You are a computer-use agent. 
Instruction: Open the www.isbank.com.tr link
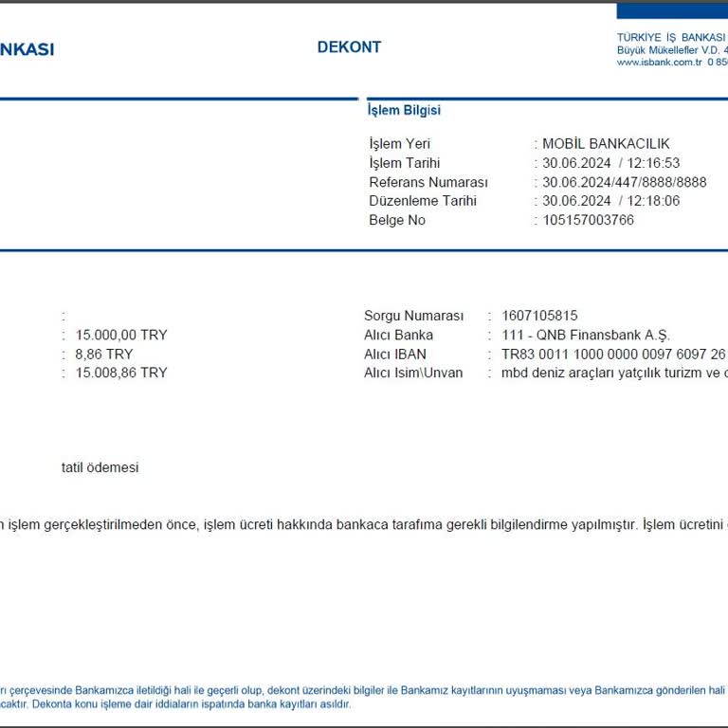coord(660,63)
